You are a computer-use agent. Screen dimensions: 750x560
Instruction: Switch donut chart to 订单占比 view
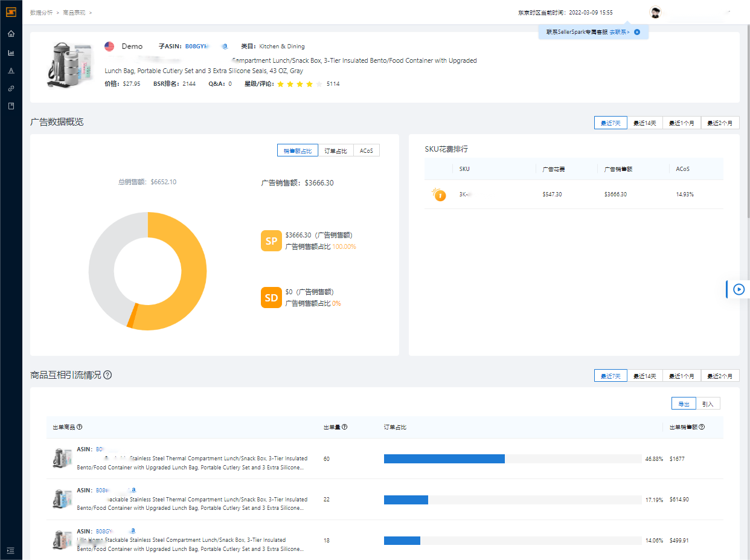336,150
